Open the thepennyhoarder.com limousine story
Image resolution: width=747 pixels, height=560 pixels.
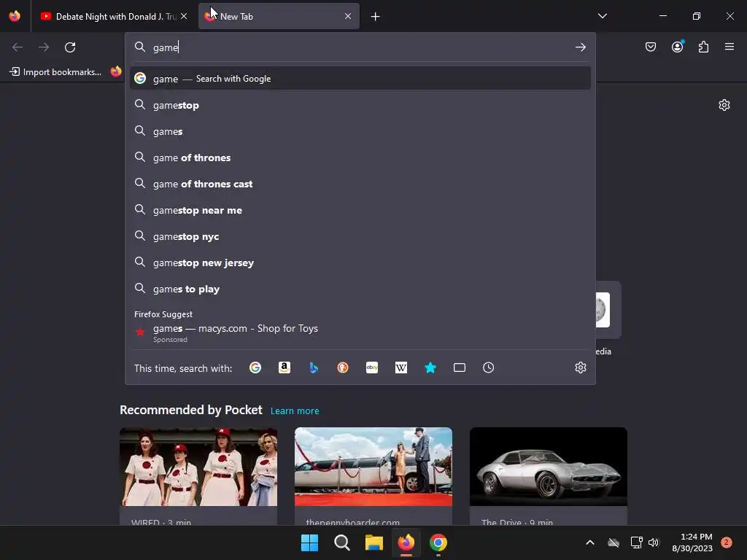click(373, 467)
